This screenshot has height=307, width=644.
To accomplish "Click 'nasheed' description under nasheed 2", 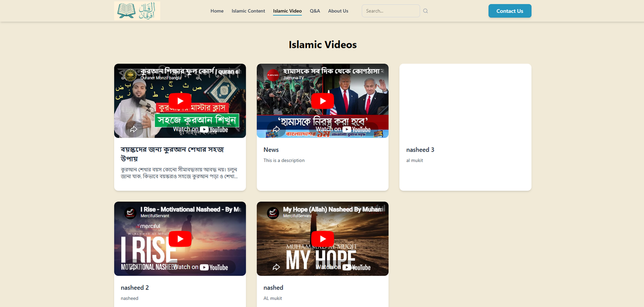I will (x=129, y=298).
